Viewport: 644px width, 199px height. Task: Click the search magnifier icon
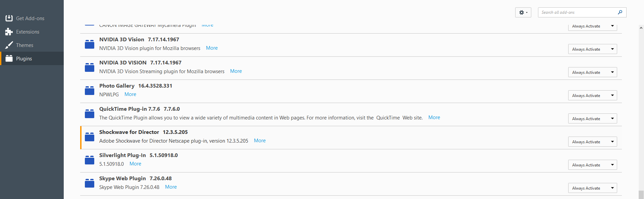pos(620,12)
